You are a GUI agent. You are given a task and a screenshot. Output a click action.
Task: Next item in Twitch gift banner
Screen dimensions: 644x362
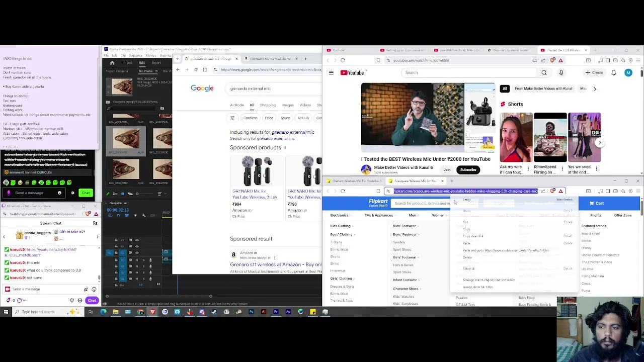pyautogui.click(x=97, y=236)
